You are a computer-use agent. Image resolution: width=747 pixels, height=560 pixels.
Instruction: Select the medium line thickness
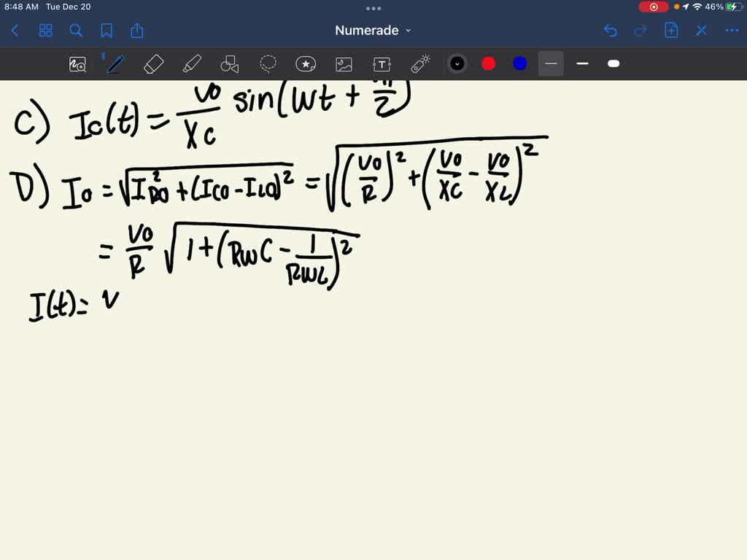(x=582, y=63)
